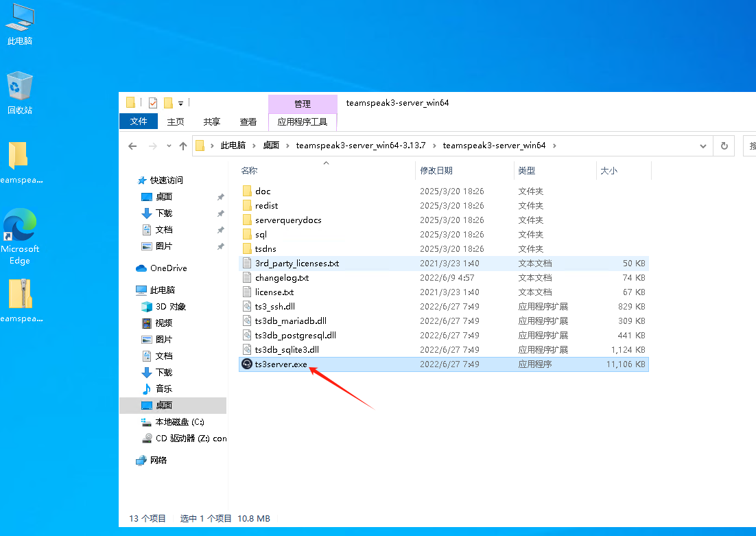Select the doc folder icon
Screen dimensions: 756x536
[x=247, y=191]
